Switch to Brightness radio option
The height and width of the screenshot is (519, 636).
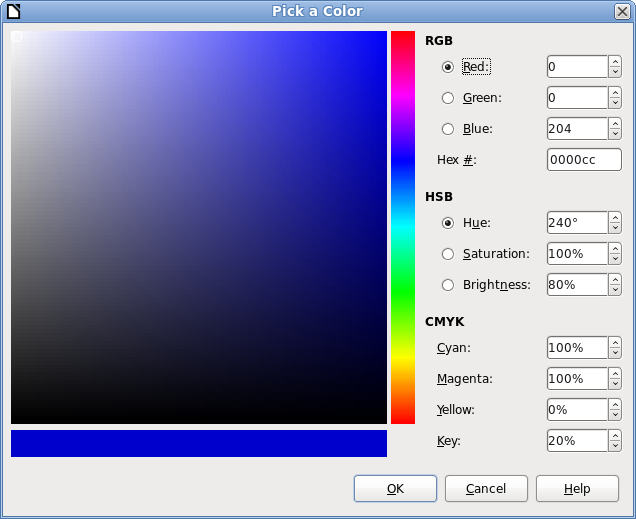[x=448, y=285]
